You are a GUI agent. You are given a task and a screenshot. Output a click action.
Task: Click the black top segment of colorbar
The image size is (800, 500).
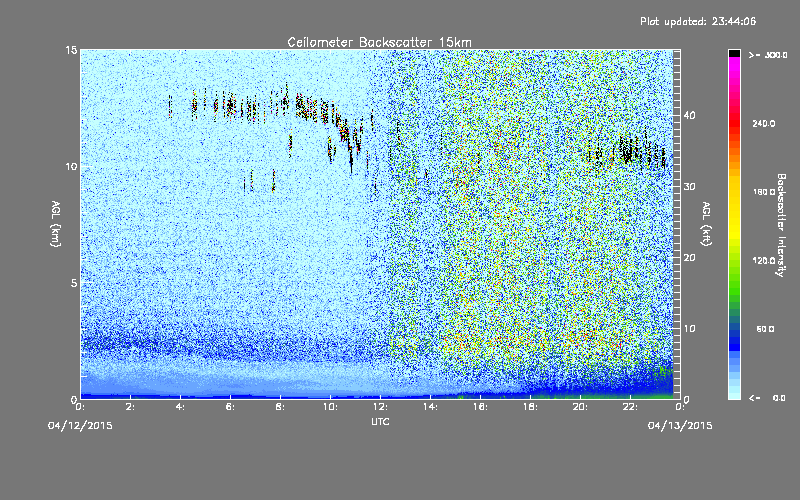point(734,53)
